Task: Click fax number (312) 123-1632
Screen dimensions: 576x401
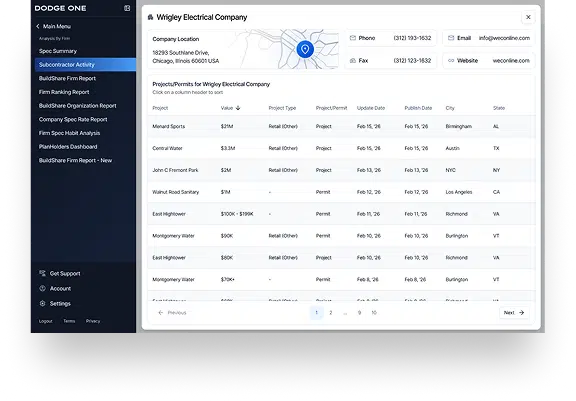Action: (x=412, y=61)
